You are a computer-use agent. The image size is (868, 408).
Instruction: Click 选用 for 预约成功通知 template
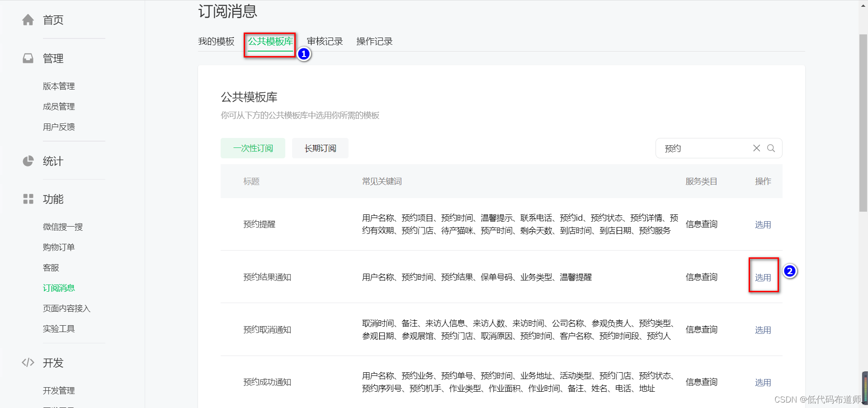click(x=763, y=382)
